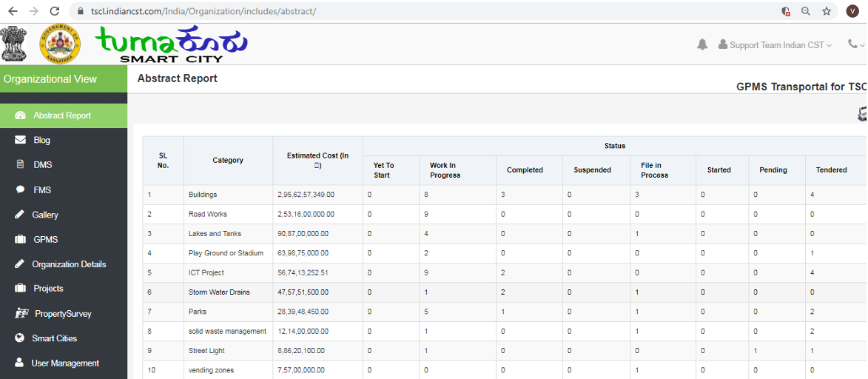Bookmark this page with star icon

click(x=827, y=11)
